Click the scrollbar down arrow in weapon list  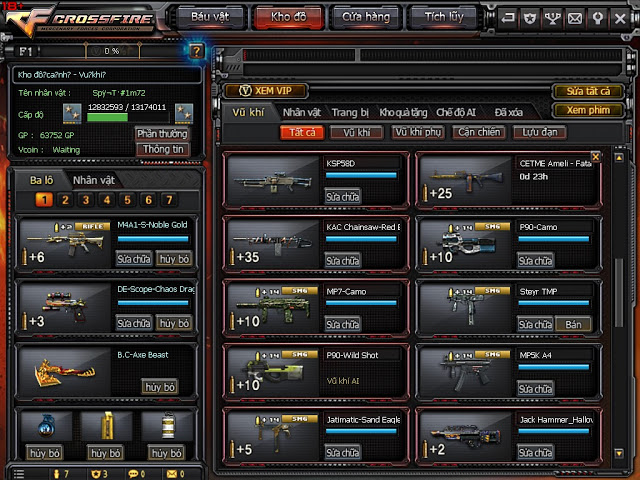click(619, 453)
